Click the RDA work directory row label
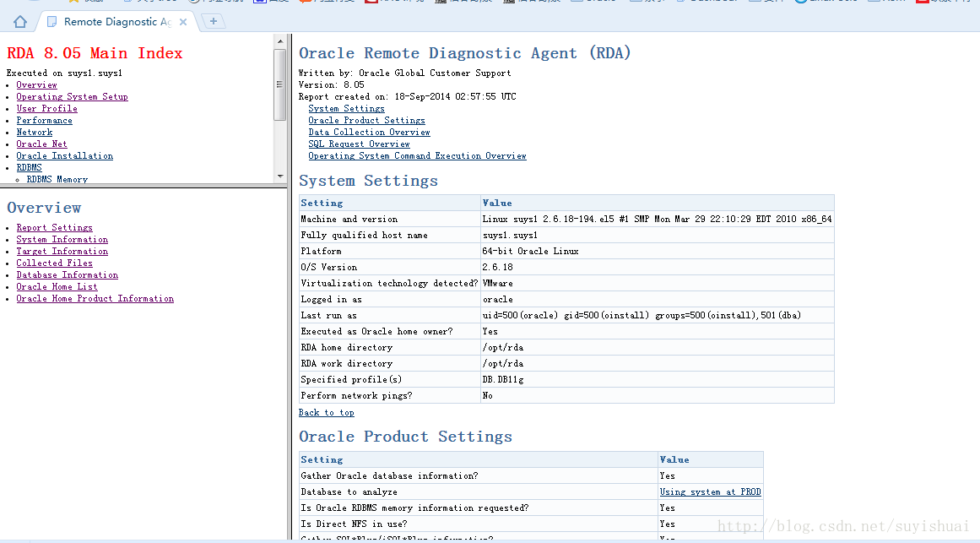Screen dimensions: 980x543 [x=346, y=363]
